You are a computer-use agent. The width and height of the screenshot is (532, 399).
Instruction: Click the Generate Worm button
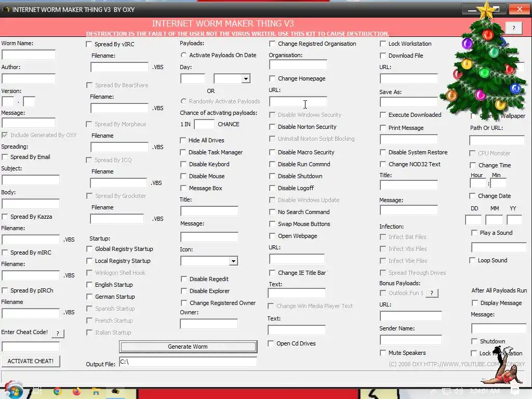[x=188, y=347]
